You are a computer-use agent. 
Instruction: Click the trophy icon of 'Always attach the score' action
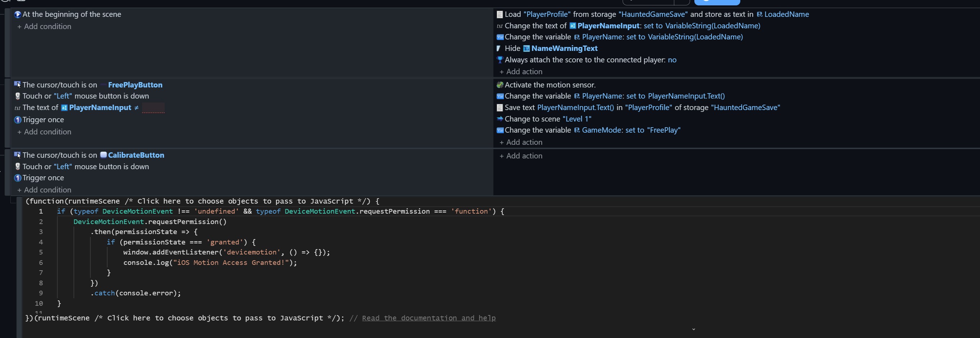coord(500,60)
